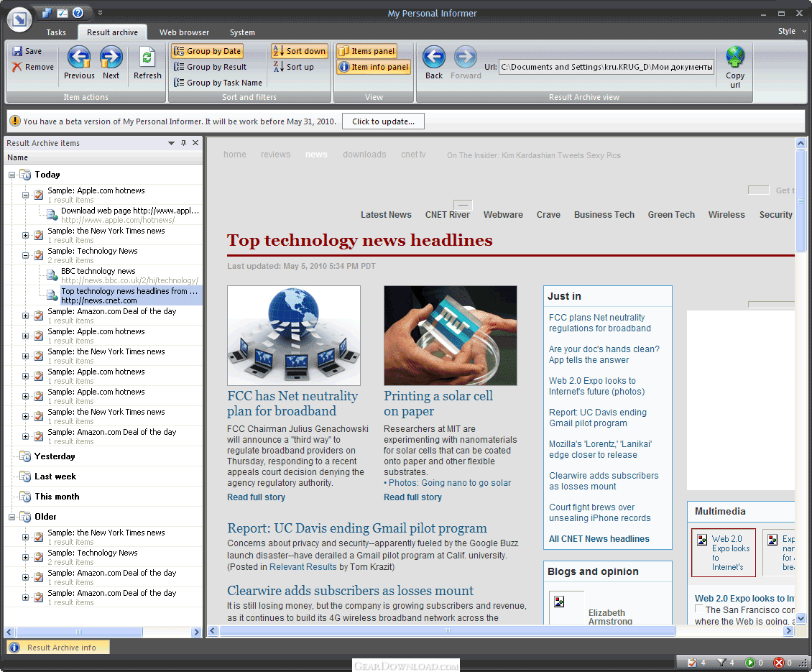Open the Result Archive info tab
812x672 pixels.
pyautogui.click(x=58, y=648)
